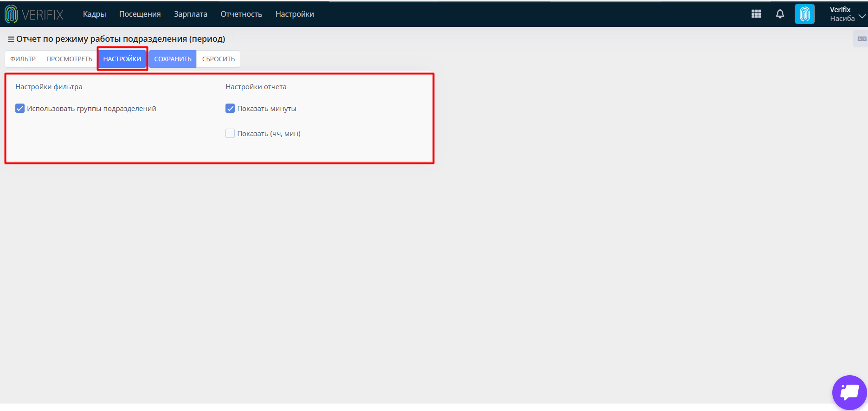The image size is (868, 411).
Task: Click the report title text
Action: pyautogui.click(x=121, y=39)
